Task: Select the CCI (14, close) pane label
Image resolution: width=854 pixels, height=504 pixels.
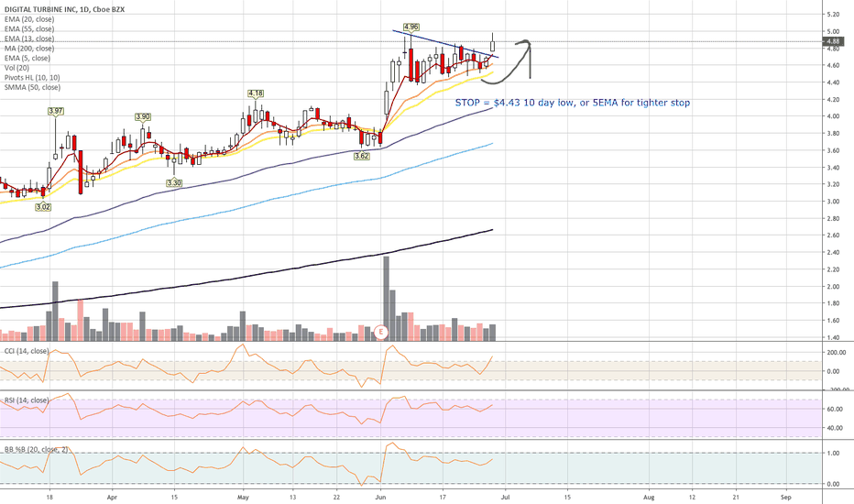Action: 27,351
